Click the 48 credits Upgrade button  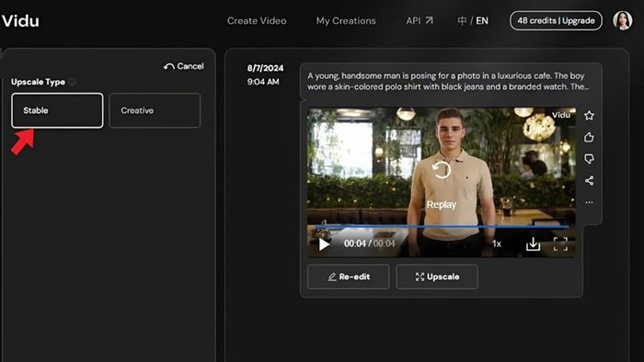click(x=556, y=20)
